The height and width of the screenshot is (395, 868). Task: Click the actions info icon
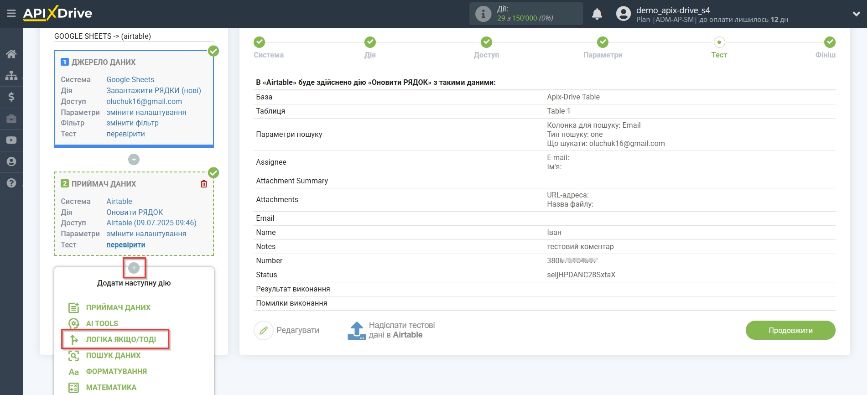[483, 14]
